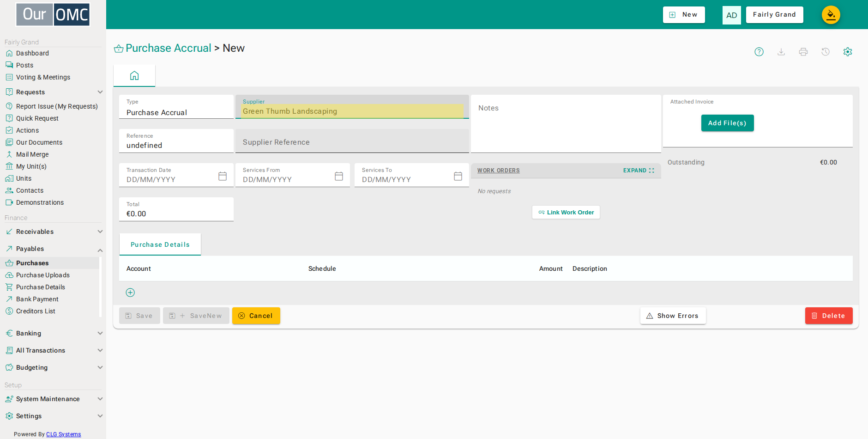The height and width of the screenshot is (439, 868).
Task: Expand System Maintenance section
Action: coord(53,399)
